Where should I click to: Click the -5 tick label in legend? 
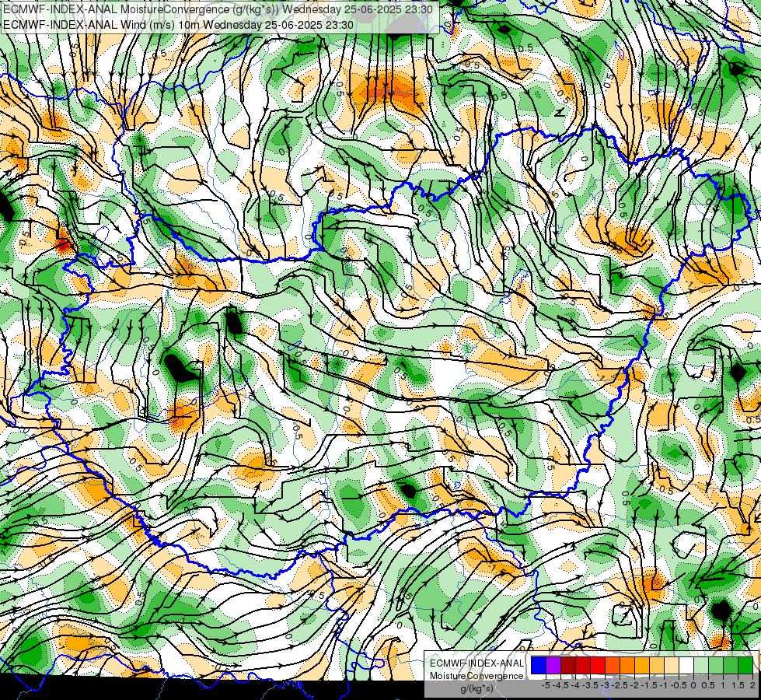(546, 685)
